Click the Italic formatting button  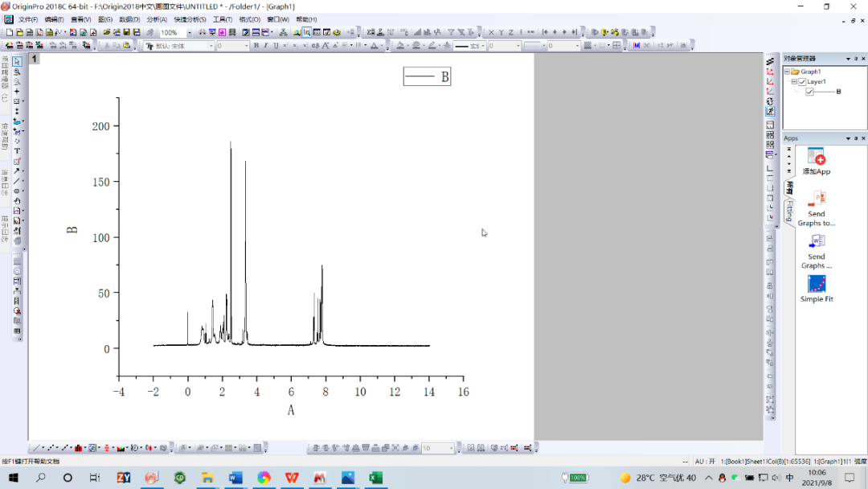point(266,46)
